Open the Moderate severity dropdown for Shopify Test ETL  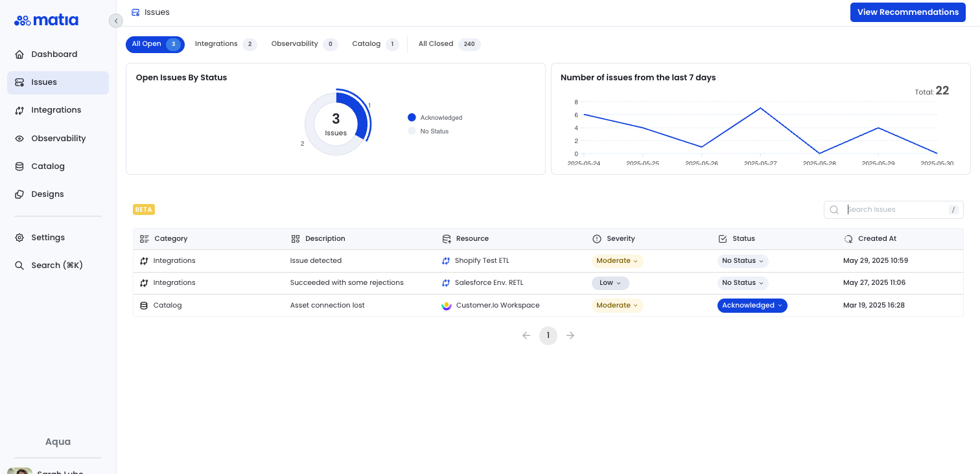coord(617,261)
